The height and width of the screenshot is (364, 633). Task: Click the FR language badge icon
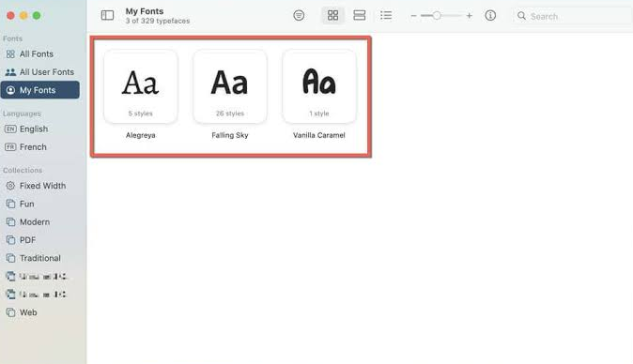click(x=10, y=147)
